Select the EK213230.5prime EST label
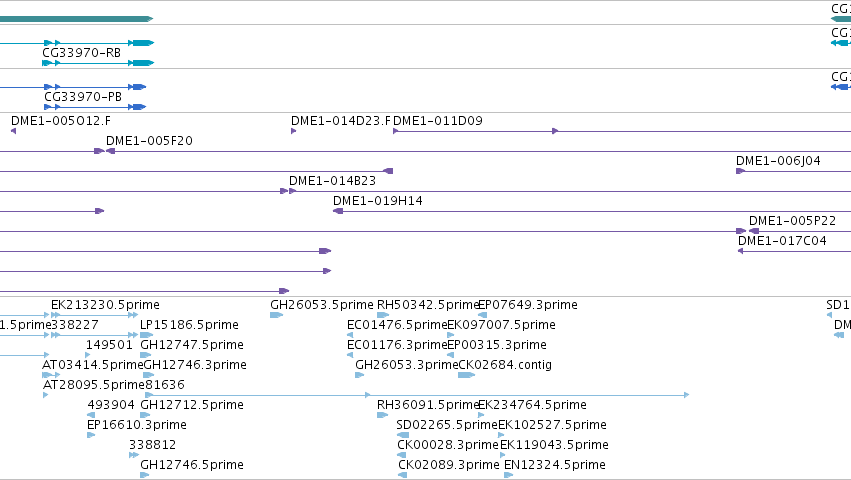The image size is (851, 480). pyautogui.click(x=105, y=305)
